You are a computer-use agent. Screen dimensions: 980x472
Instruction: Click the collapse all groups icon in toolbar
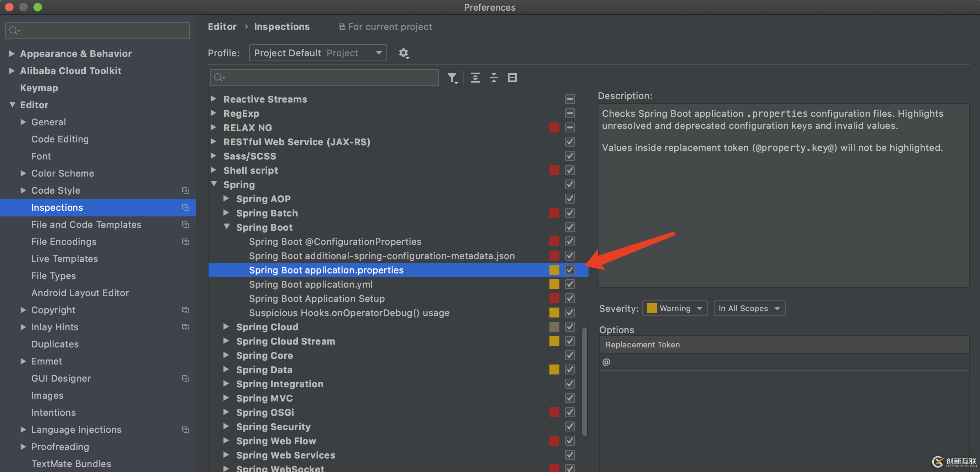pyautogui.click(x=493, y=77)
